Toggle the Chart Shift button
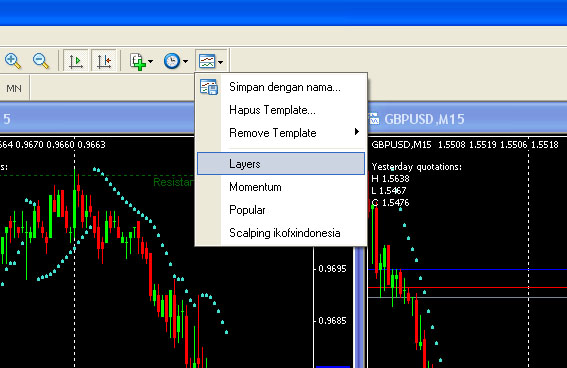 [x=104, y=61]
